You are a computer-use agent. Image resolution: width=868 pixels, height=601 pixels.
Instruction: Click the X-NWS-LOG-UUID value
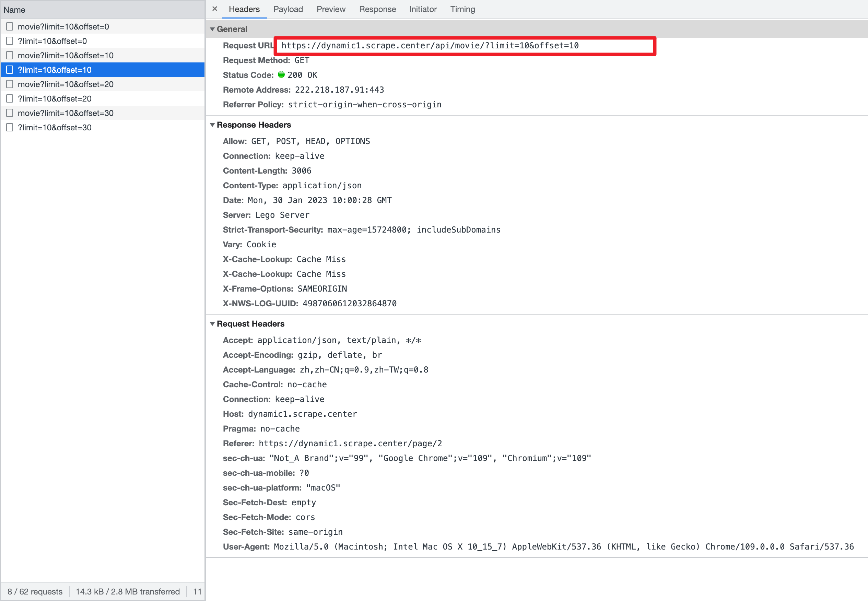coord(350,304)
